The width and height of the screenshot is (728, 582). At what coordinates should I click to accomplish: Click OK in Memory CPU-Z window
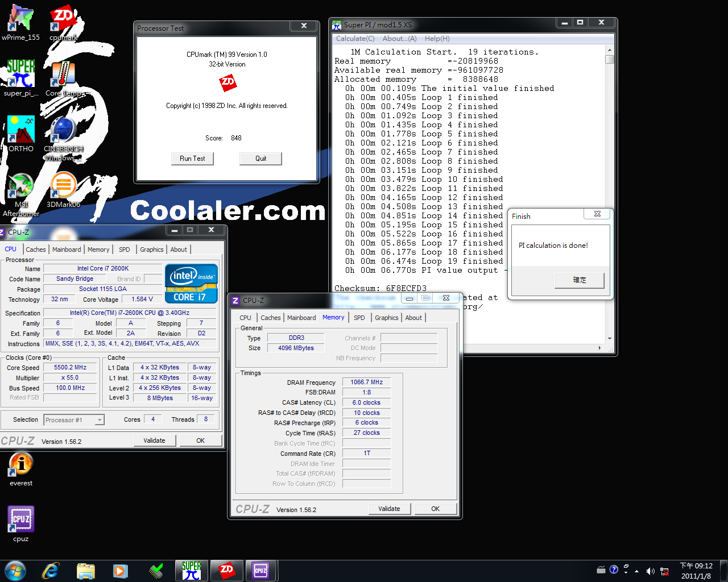(435, 509)
